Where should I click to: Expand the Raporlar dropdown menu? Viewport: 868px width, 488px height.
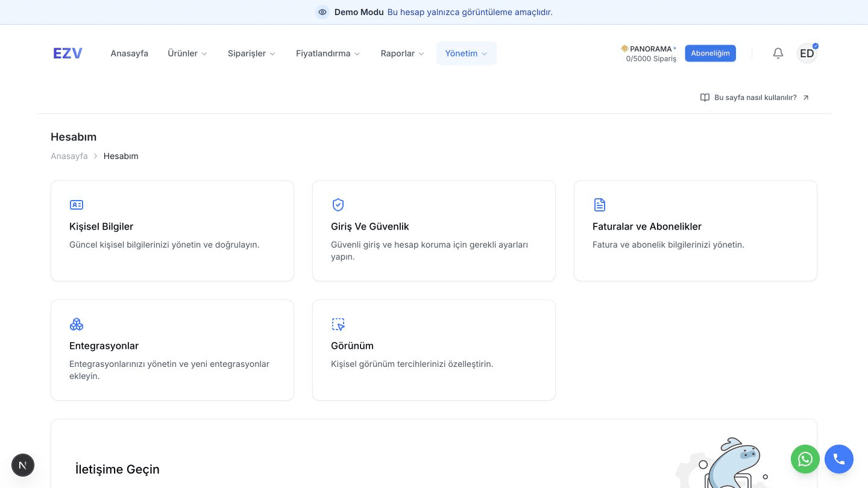[x=402, y=53]
